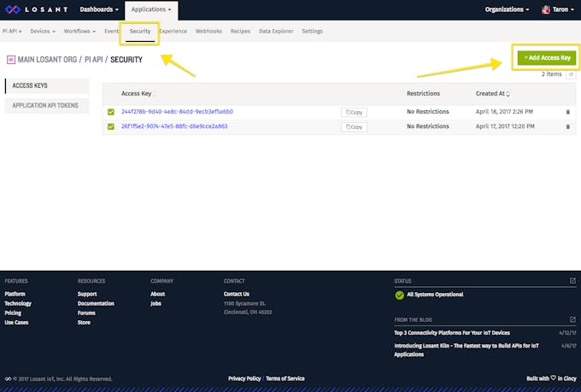The image size is (581, 392).
Task: Expand the Workflows submenu
Action: 79,31
